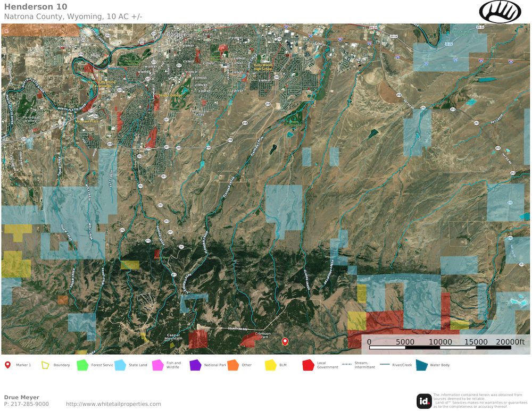Select the light blue State Land legend icon

120,365
